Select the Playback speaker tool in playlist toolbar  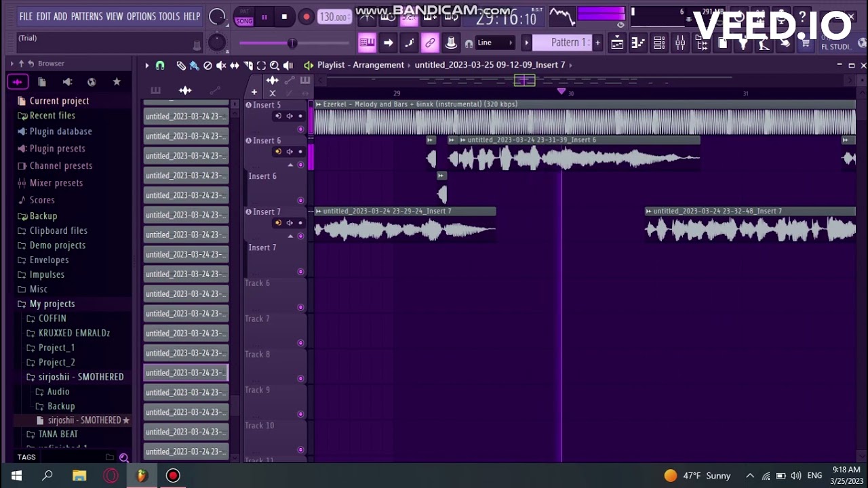[288, 66]
